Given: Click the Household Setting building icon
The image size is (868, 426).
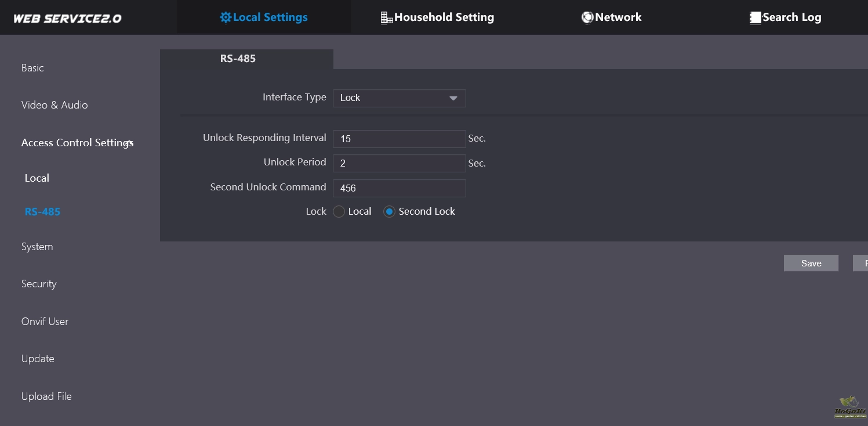Looking at the screenshot, I should click(386, 17).
